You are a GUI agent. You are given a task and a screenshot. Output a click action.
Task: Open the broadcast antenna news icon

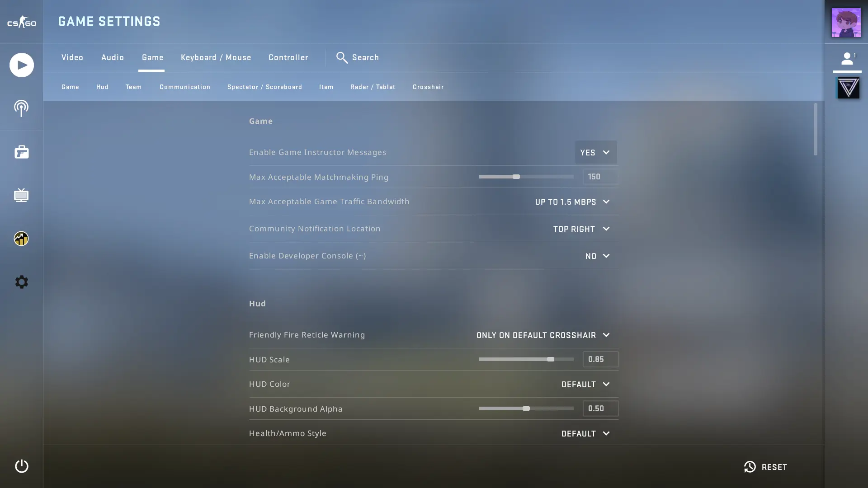tap(21, 108)
